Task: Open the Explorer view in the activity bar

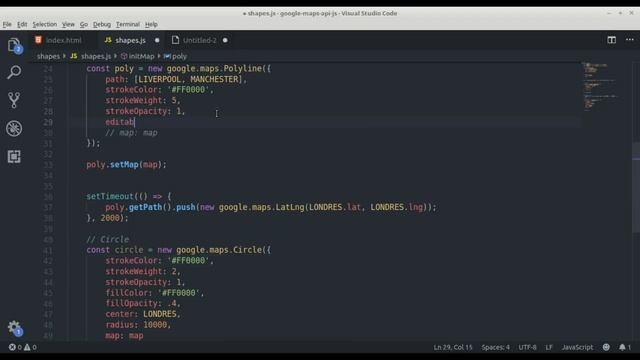Action: pos(14,45)
